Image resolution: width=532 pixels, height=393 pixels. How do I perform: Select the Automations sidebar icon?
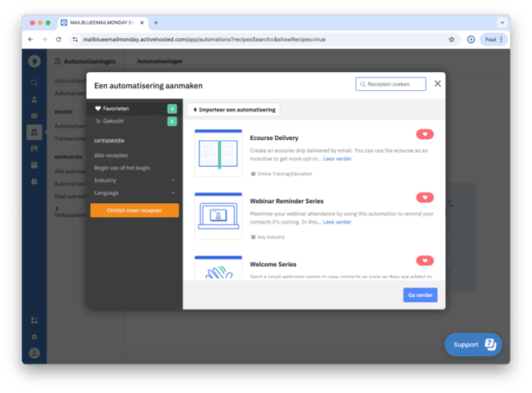click(x=34, y=132)
